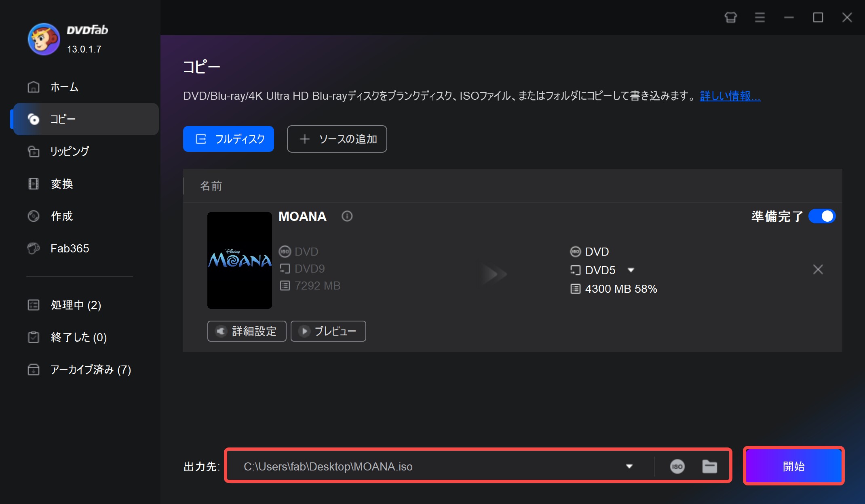Click the skin/theme shirt icon
Image resolution: width=865 pixels, height=504 pixels.
point(730,17)
